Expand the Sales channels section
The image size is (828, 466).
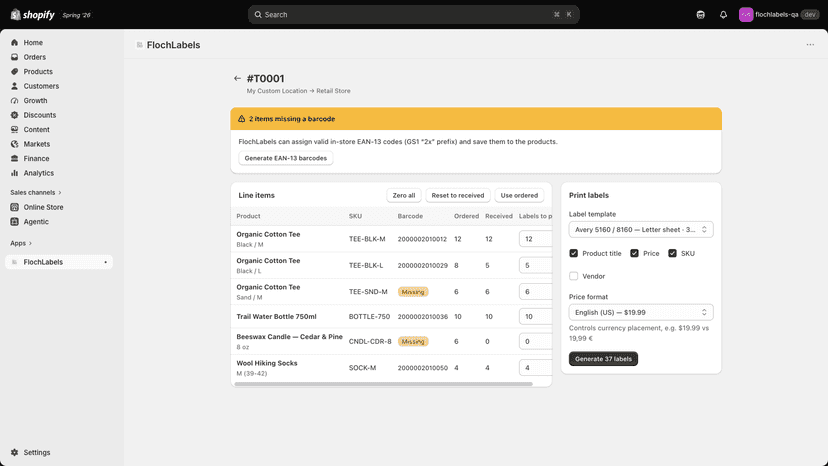35,192
